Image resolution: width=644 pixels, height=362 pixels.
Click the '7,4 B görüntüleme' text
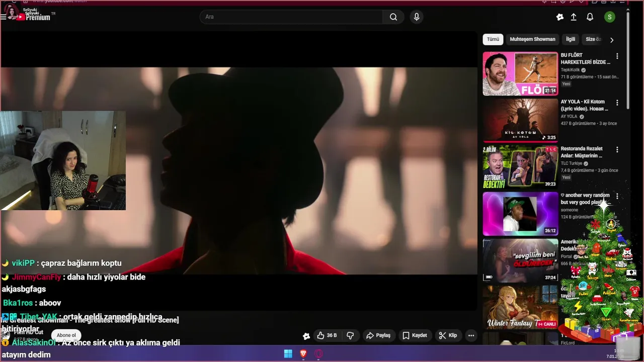pos(578,170)
